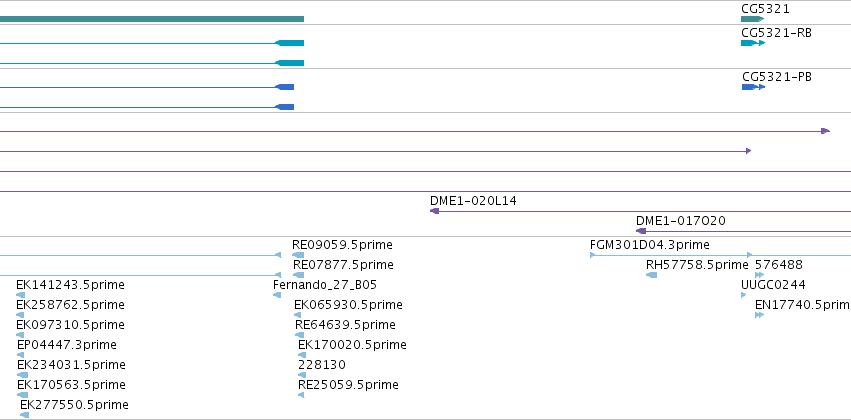Select the UUGC0244 feature arrow
Screen dimensions: 851x420
pyautogui.click(x=744, y=295)
